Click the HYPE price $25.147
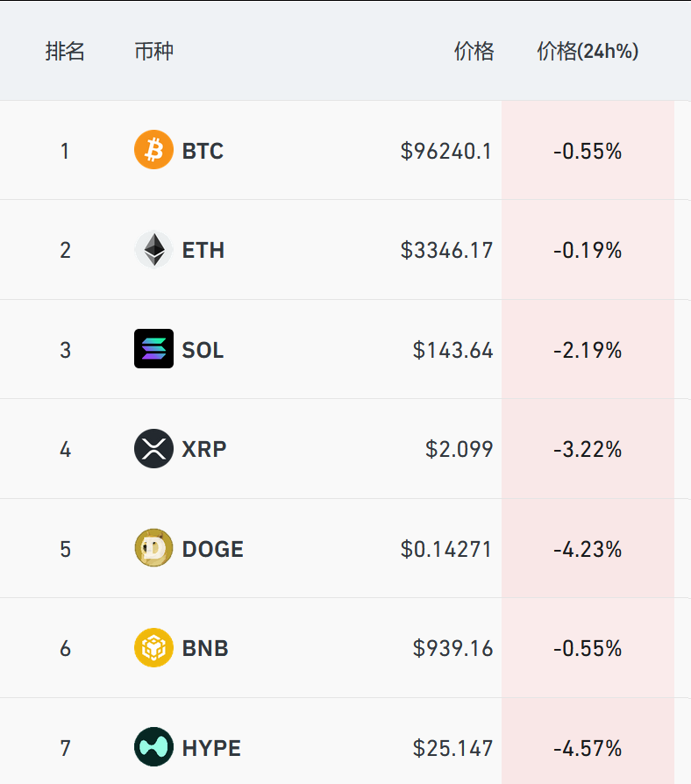691x784 pixels. (x=452, y=748)
